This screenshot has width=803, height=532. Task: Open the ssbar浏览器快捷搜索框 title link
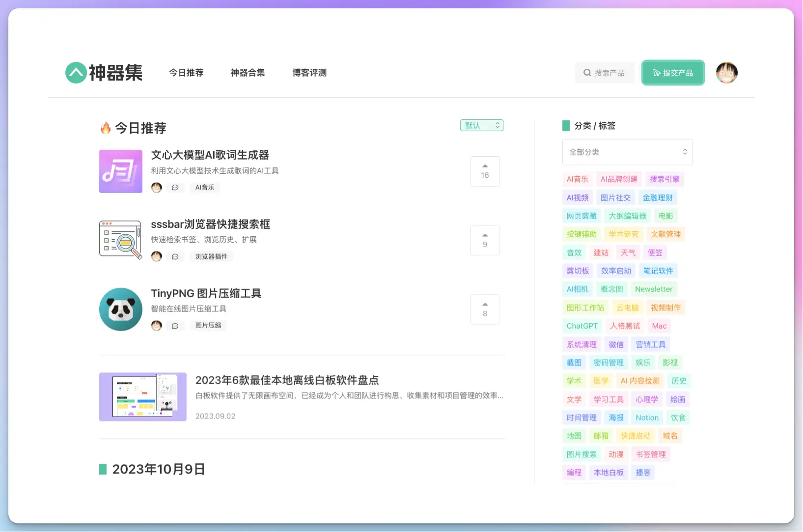tap(211, 224)
